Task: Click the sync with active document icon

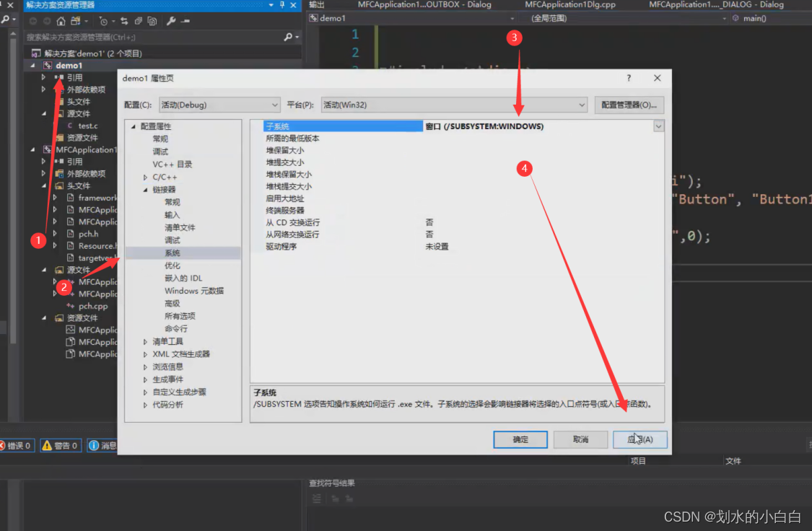Action: (124, 21)
